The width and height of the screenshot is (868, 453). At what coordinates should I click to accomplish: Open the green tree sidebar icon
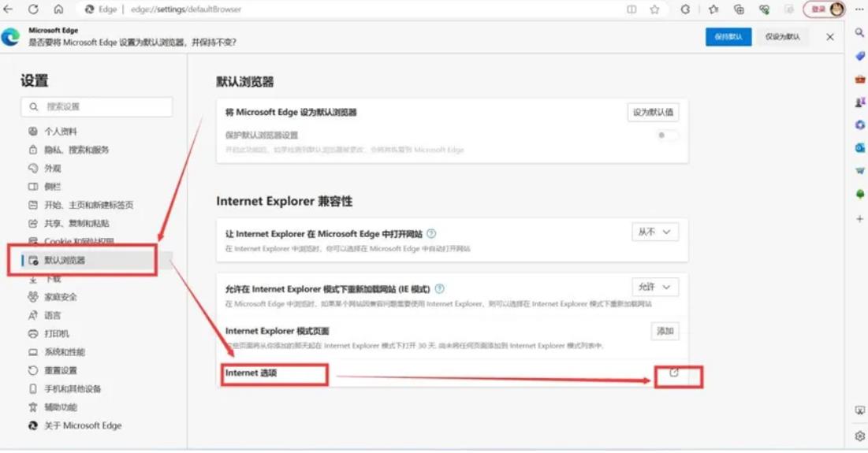pyautogui.click(x=859, y=194)
